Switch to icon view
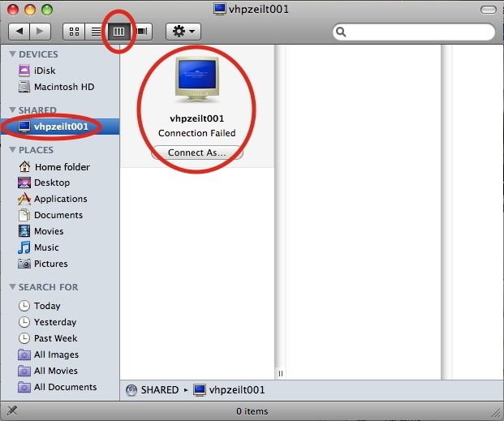 (x=74, y=32)
